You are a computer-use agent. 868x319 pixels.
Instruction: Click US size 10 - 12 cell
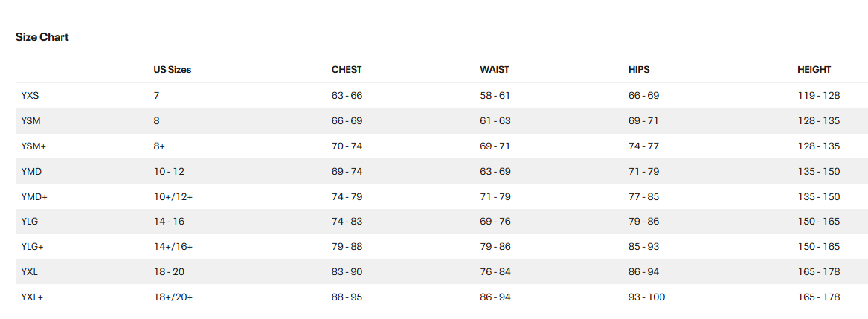(169, 172)
